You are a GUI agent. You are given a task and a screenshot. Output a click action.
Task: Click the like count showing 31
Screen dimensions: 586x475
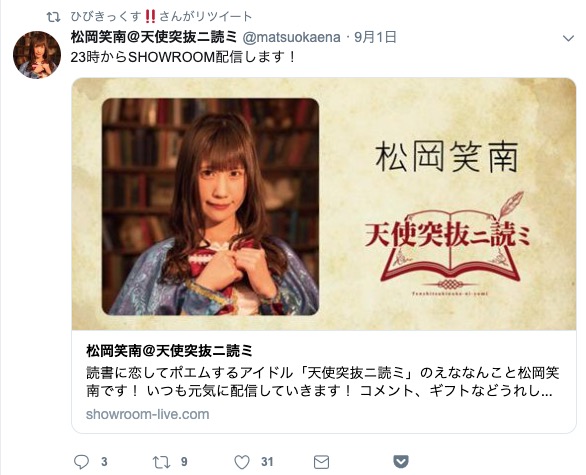click(x=267, y=462)
